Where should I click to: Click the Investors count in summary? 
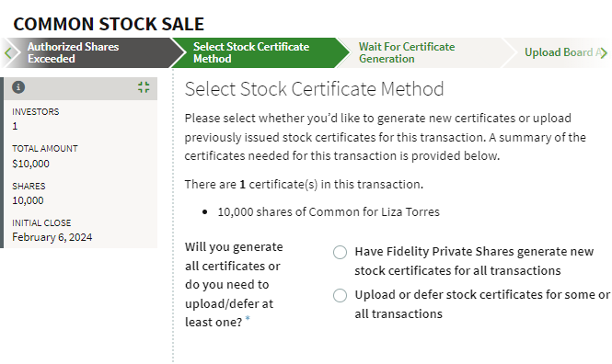pyautogui.click(x=15, y=126)
